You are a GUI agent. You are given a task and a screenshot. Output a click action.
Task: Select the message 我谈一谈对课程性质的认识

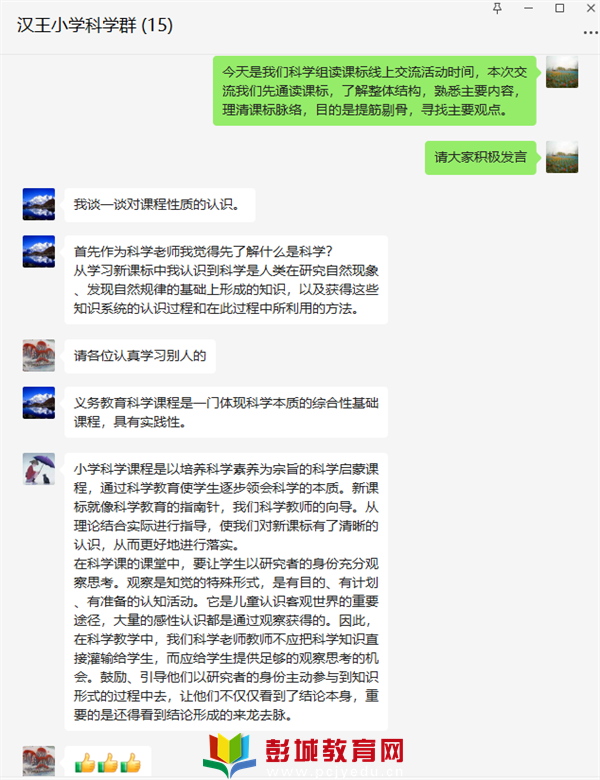click(160, 204)
